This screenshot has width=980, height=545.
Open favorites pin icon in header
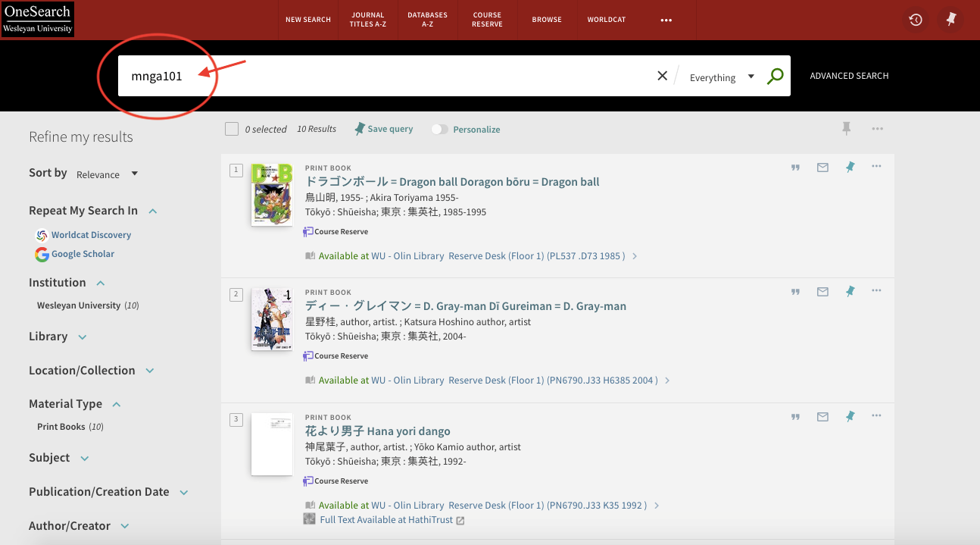pos(951,20)
